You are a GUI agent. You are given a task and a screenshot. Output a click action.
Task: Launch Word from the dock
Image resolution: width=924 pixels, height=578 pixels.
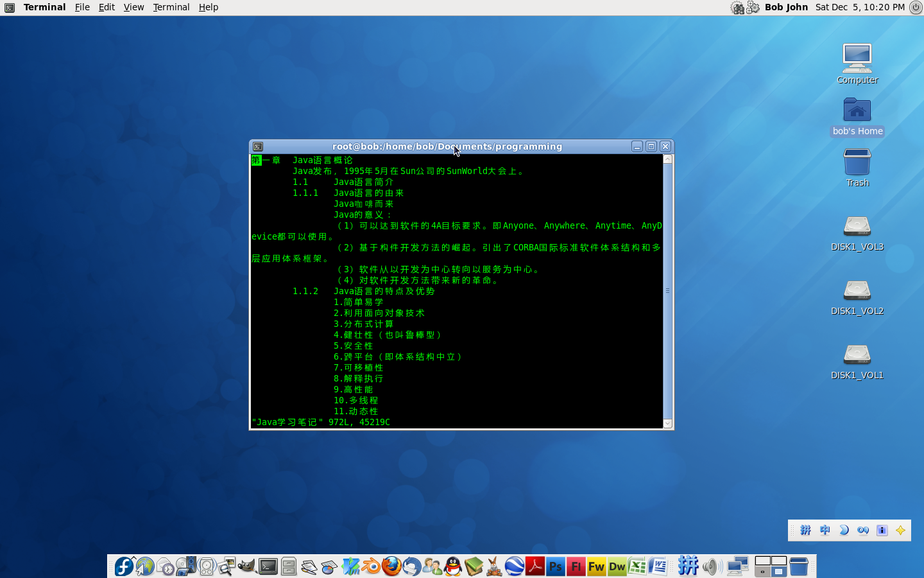658,566
